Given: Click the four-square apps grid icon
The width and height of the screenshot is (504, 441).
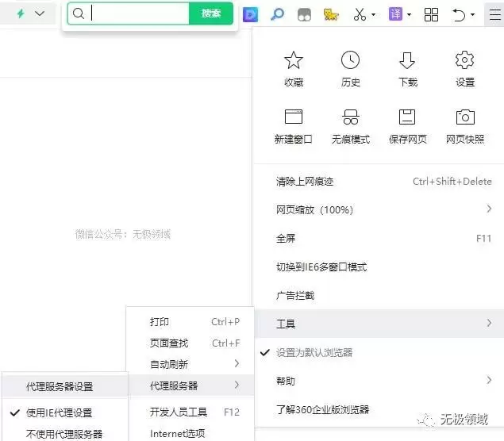Looking at the screenshot, I should click(x=431, y=14).
